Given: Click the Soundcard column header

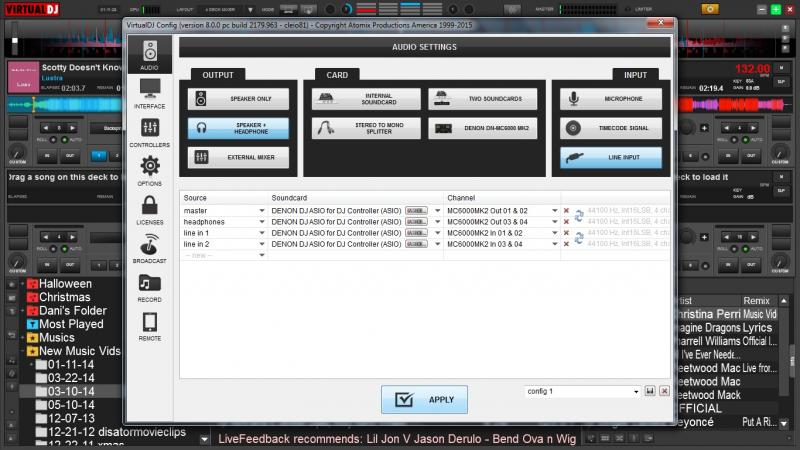Looking at the screenshot, I should [x=289, y=198].
